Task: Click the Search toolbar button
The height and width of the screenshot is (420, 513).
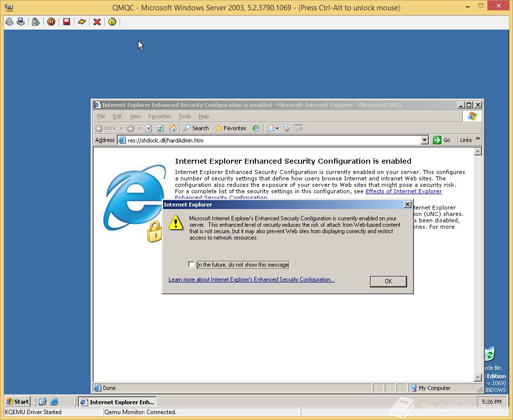Action: [x=196, y=128]
